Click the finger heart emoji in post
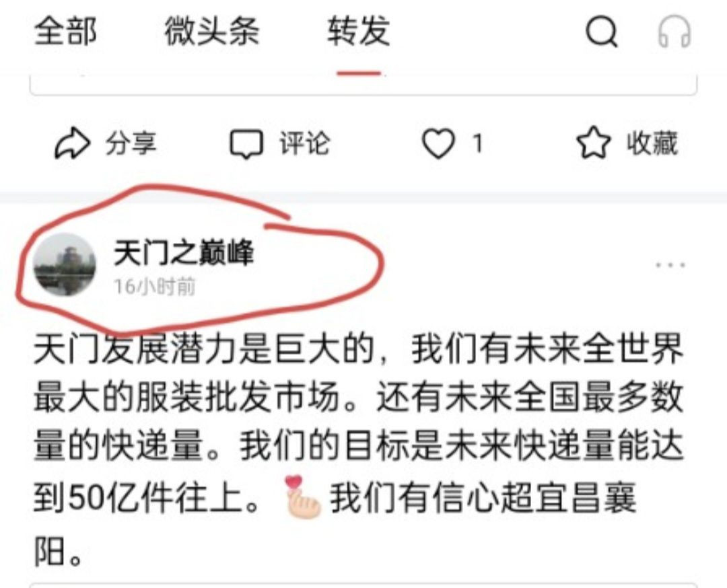Screen dimensions: 727x588 (x=303, y=497)
